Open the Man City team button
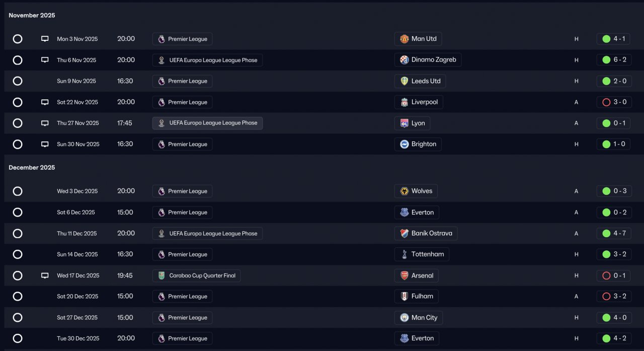This screenshot has height=351, width=644. [419, 318]
